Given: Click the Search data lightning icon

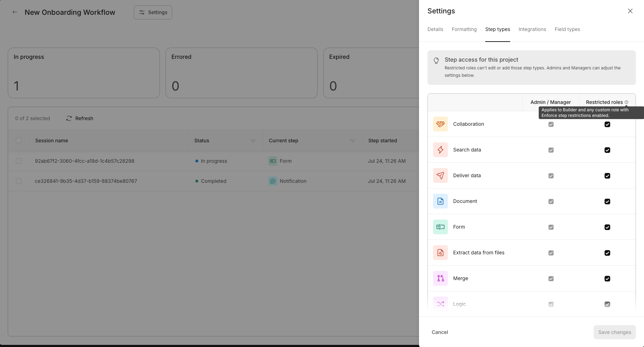Looking at the screenshot, I should (440, 150).
